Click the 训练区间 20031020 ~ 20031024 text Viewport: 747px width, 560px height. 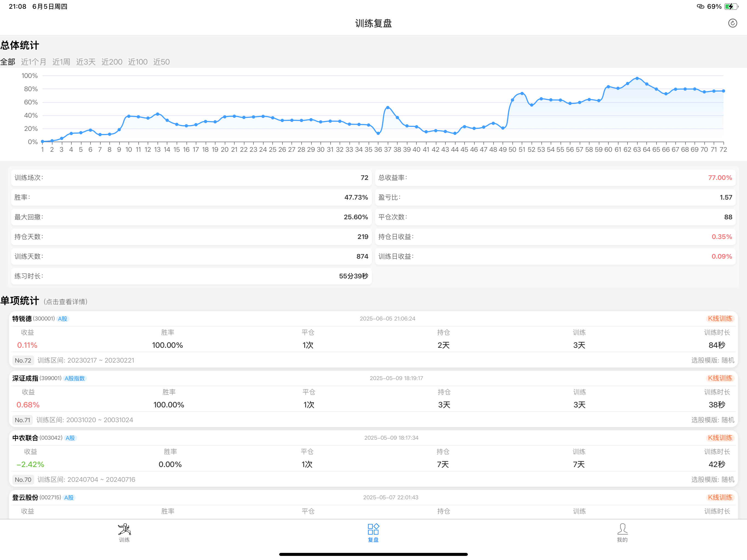point(85,420)
